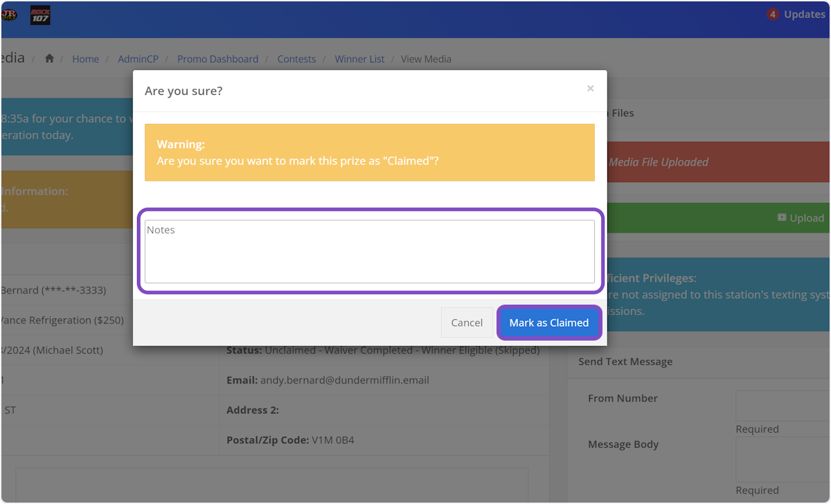Viewport: 831px width, 504px height.
Task: Focus the Notes text area
Action: [369, 251]
